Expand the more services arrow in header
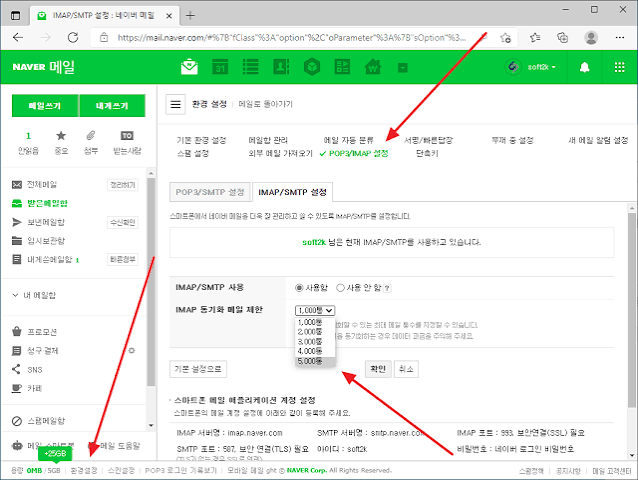Image resolution: width=638 pixels, height=480 pixels. pos(403,68)
